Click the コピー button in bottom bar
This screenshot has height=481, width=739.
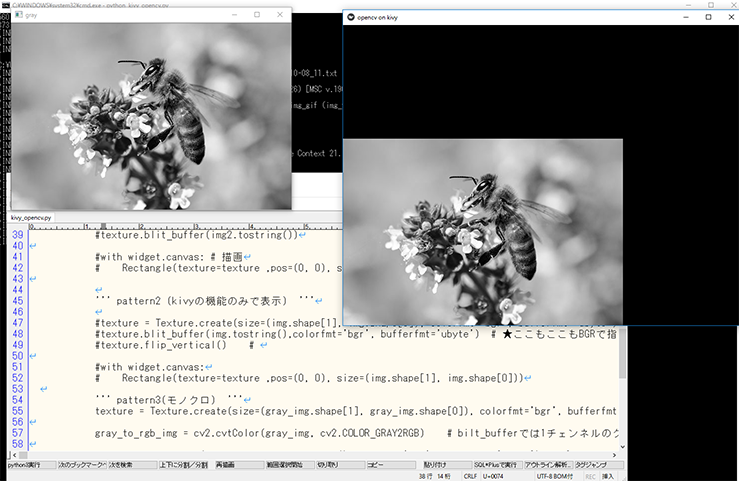coord(391,465)
